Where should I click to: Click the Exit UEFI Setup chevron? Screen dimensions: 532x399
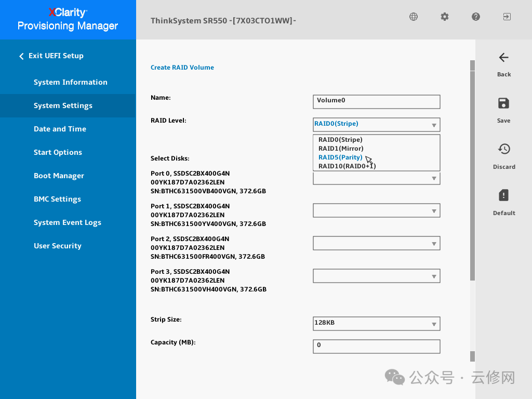point(21,56)
